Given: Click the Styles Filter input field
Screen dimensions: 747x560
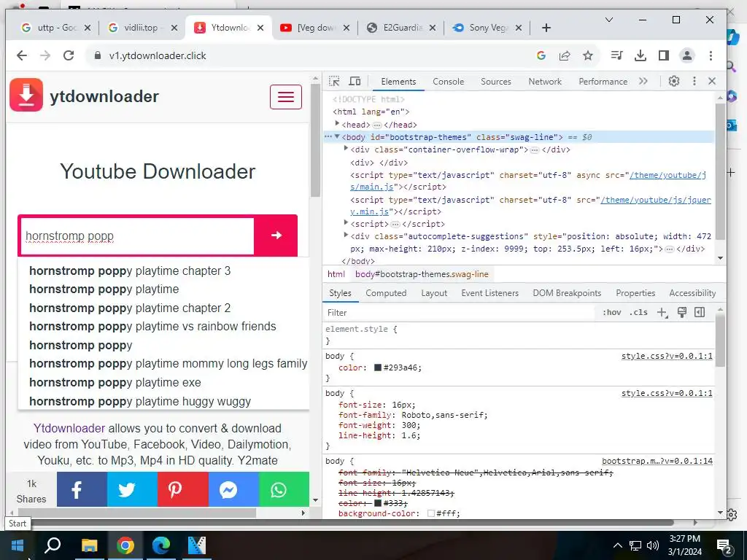Looking at the screenshot, I should click(x=460, y=312).
